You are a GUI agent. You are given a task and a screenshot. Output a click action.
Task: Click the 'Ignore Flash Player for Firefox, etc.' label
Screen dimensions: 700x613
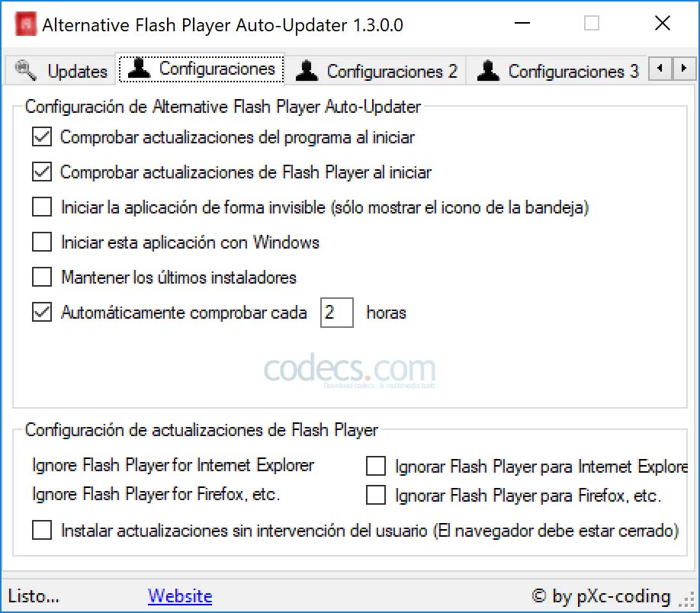(x=156, y=494)
